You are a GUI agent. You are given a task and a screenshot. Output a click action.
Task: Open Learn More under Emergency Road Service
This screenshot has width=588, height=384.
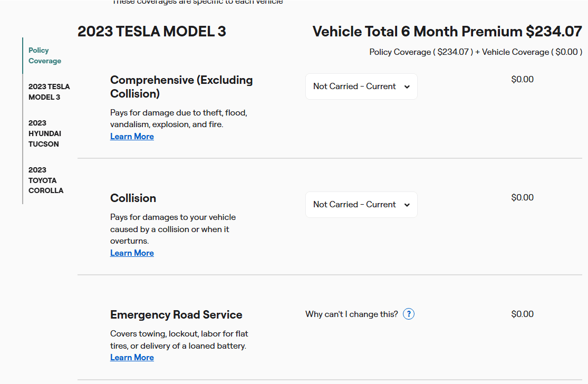132,358
